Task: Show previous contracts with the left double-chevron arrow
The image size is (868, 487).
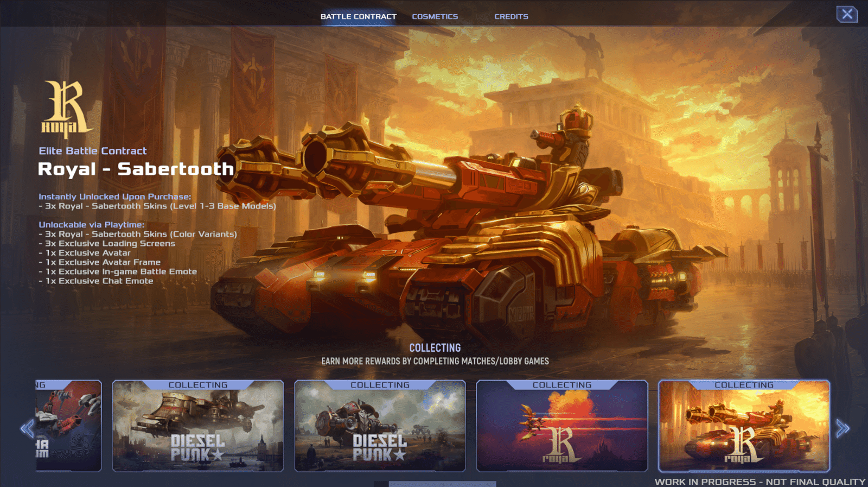Action: [27, 429]
